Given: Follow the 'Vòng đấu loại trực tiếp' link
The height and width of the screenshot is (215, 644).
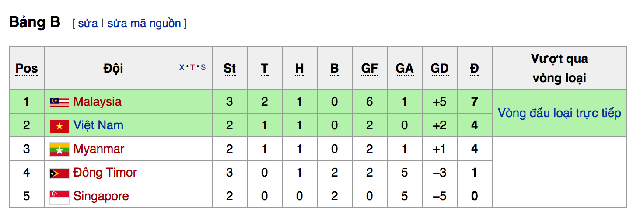Looking at the screenshot, I should (560, 113).
